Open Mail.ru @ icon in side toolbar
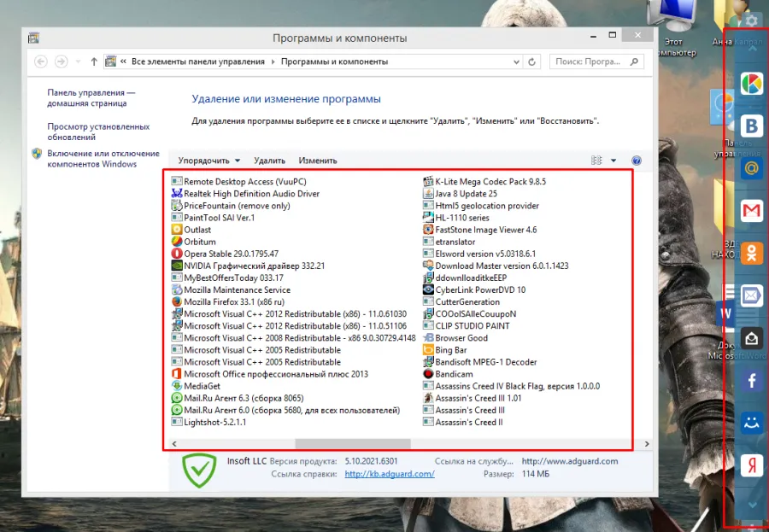The width and height of the screenshot is (769, 532). [751, 169]
